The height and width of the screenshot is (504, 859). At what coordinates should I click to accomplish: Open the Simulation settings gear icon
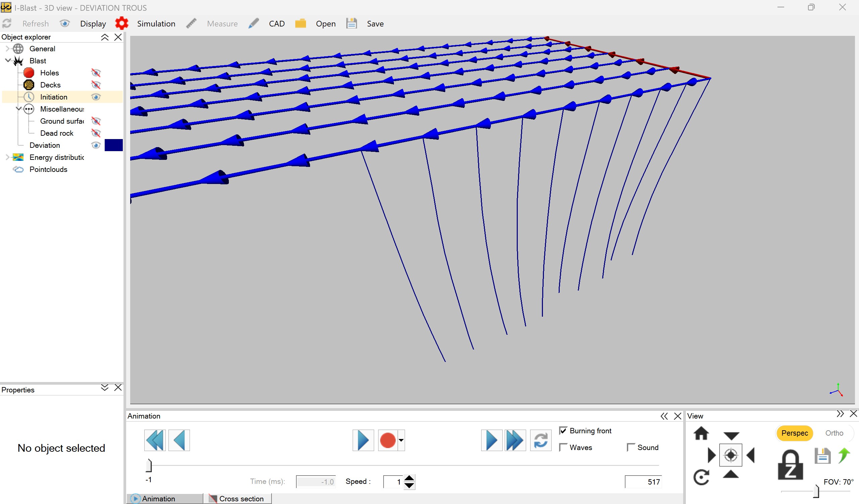[x=122, y=23]
